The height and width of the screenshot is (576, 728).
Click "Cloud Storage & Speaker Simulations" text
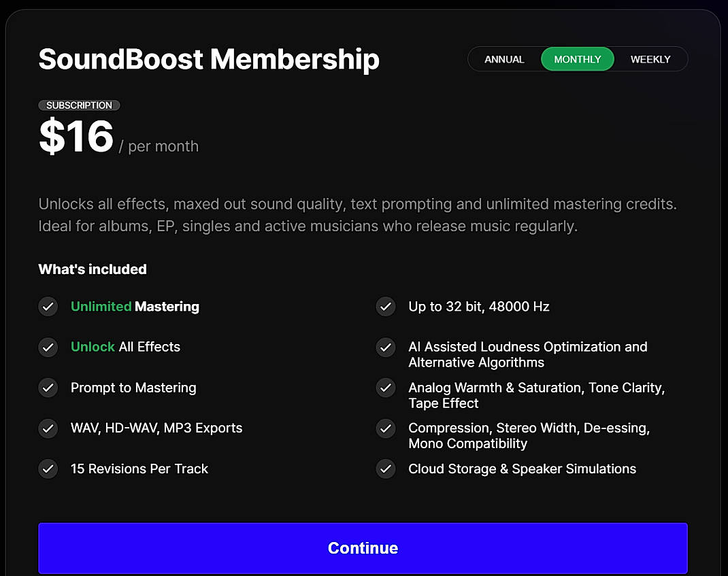pos(523,469)
